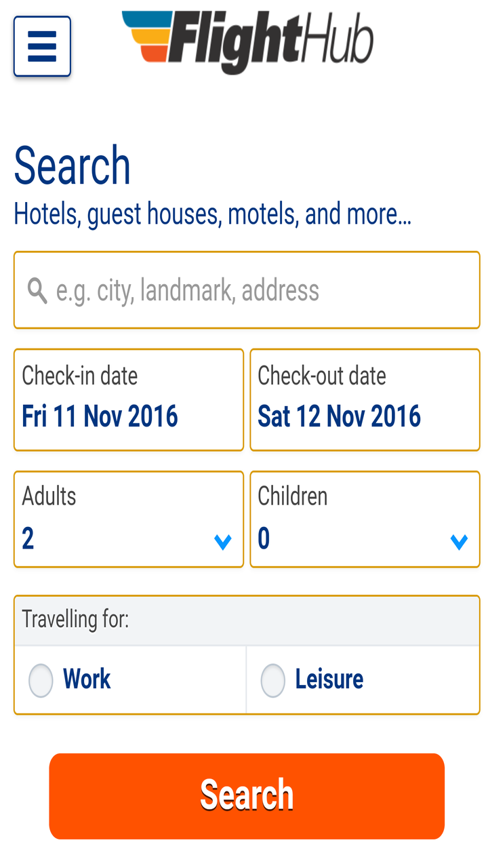This screenshot has height=868, width=488.
Task: Click the magnifying glass icon in destination field
Action: coord(37,291)
